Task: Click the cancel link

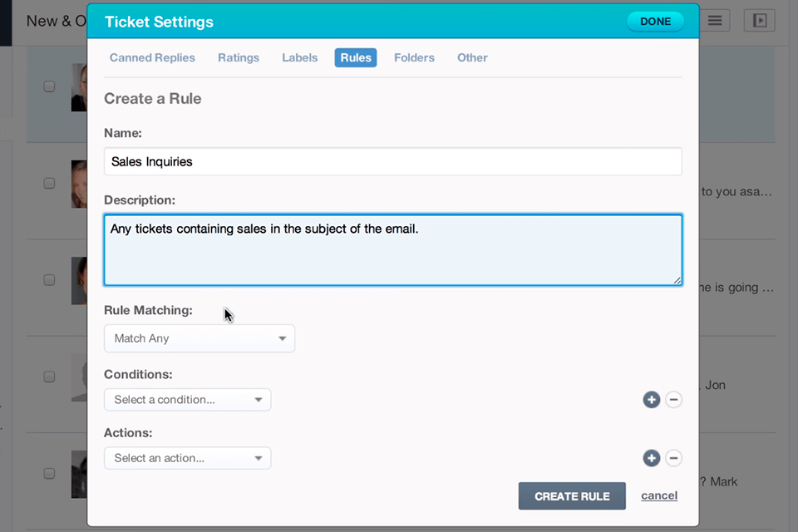Action: pos(658,495)
